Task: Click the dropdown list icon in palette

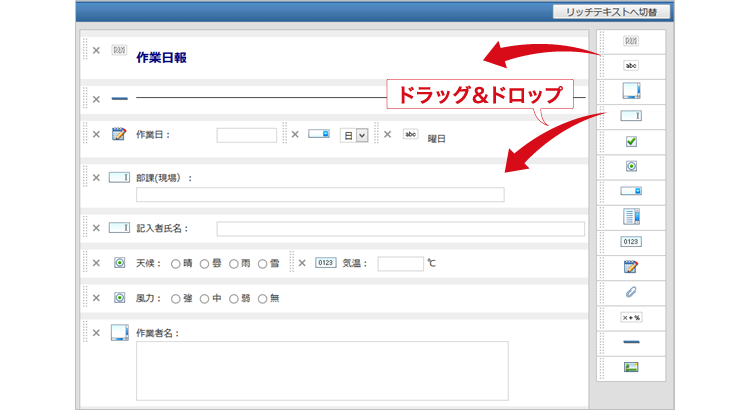Action: tap(630, 191)
